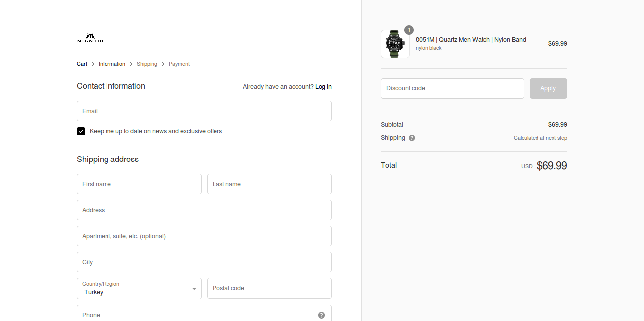Screen dimensions: 644x321
Task: Click the Megalith logo
Action: (90, 38)
